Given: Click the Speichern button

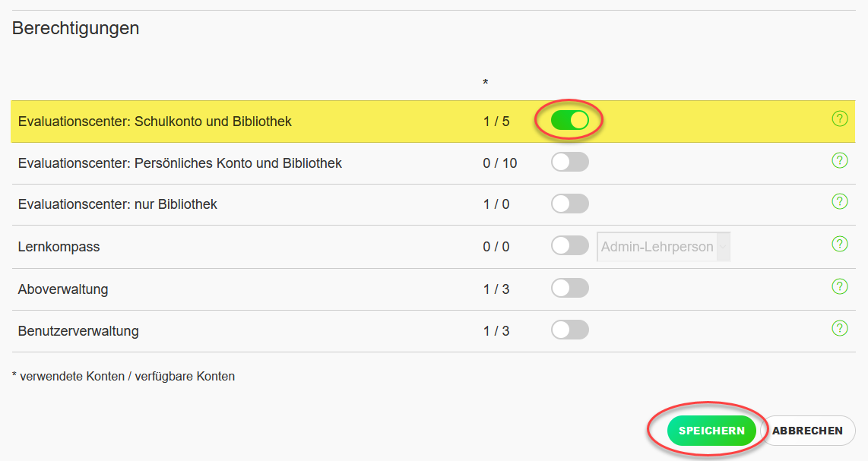Looking at the screenshot, I should click(x=711, y=431).
